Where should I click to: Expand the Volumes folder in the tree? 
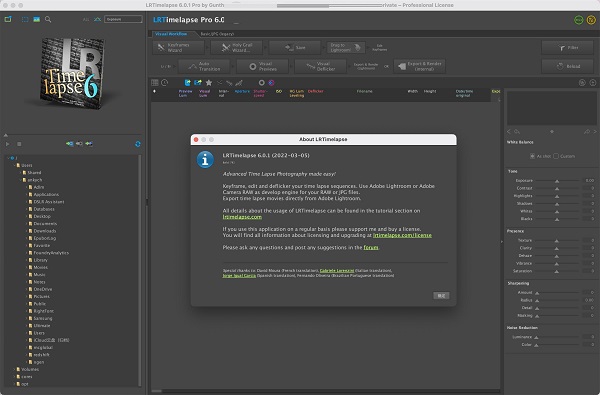coord(14,369)
